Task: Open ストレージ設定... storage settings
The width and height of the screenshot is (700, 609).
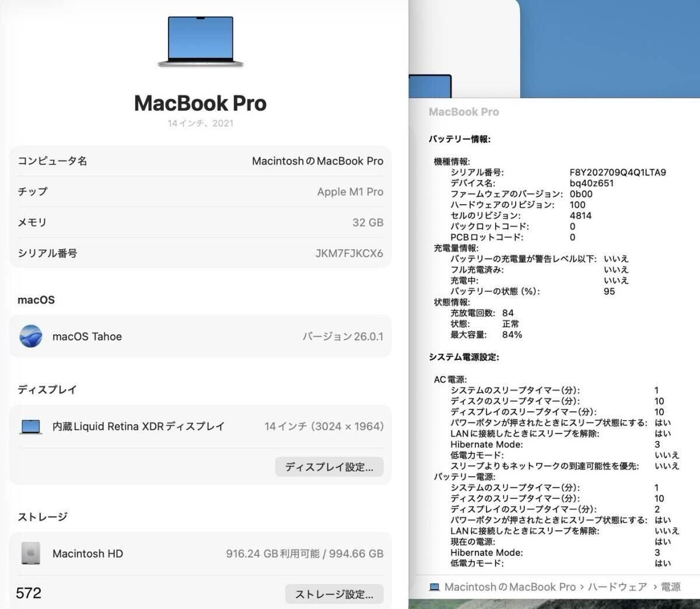Action: tap(334, 594)
